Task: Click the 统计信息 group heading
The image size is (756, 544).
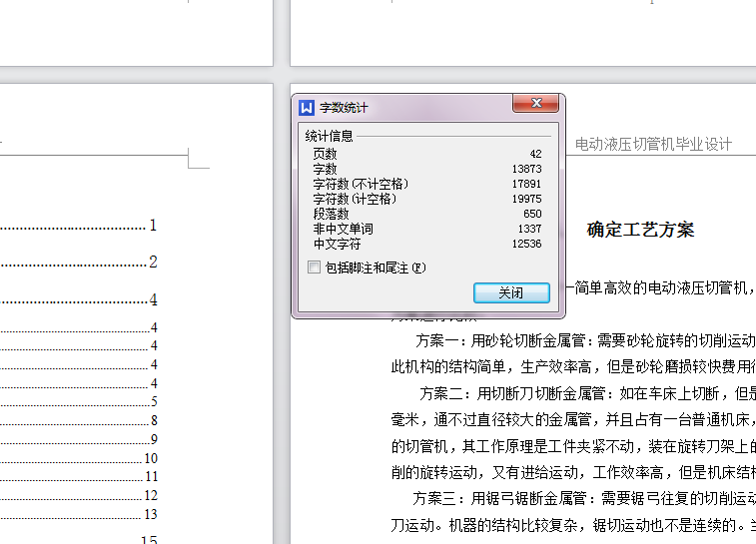Action: pyautogui.click(x=329, y=137)
